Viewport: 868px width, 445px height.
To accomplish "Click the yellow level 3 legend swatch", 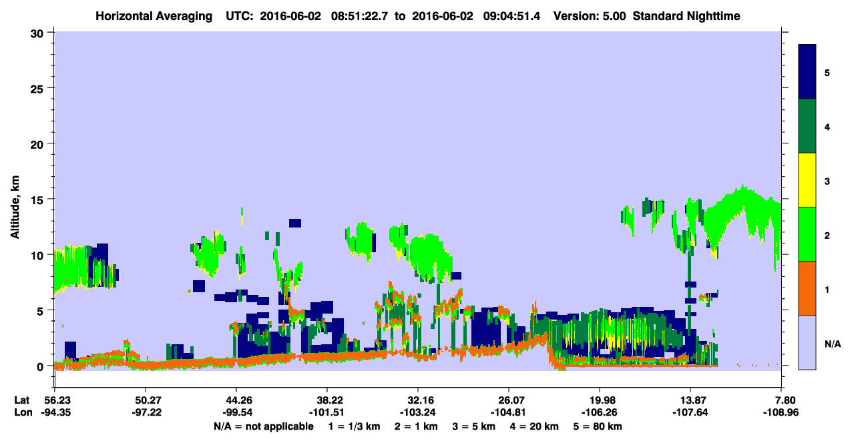I will tap(808, 180).
